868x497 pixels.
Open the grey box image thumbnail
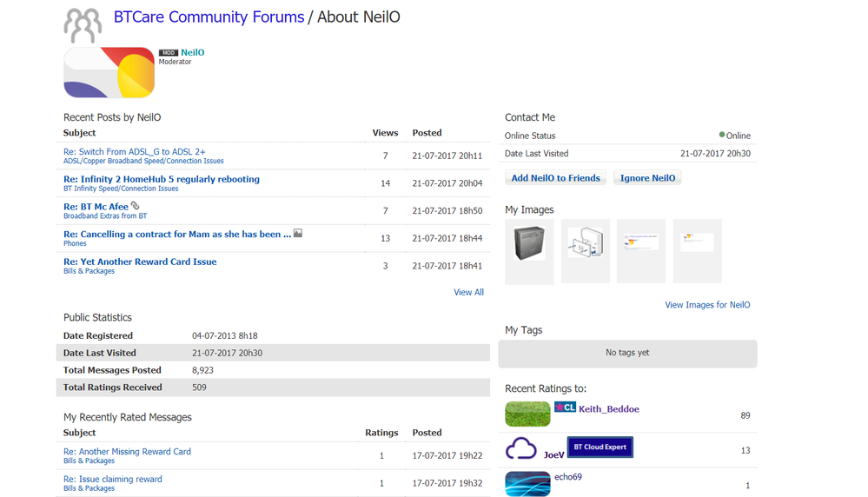pyautogui.click(x=529, y=243)
